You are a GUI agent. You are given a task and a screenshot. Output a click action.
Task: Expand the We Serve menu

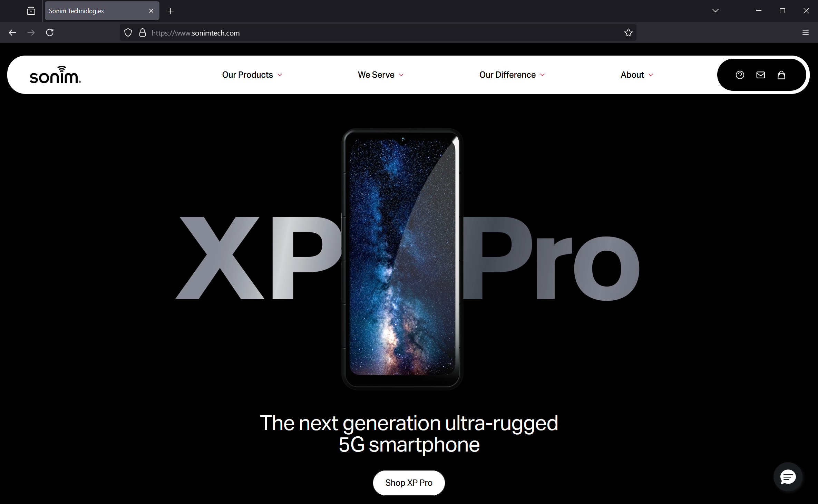(381, 75)
